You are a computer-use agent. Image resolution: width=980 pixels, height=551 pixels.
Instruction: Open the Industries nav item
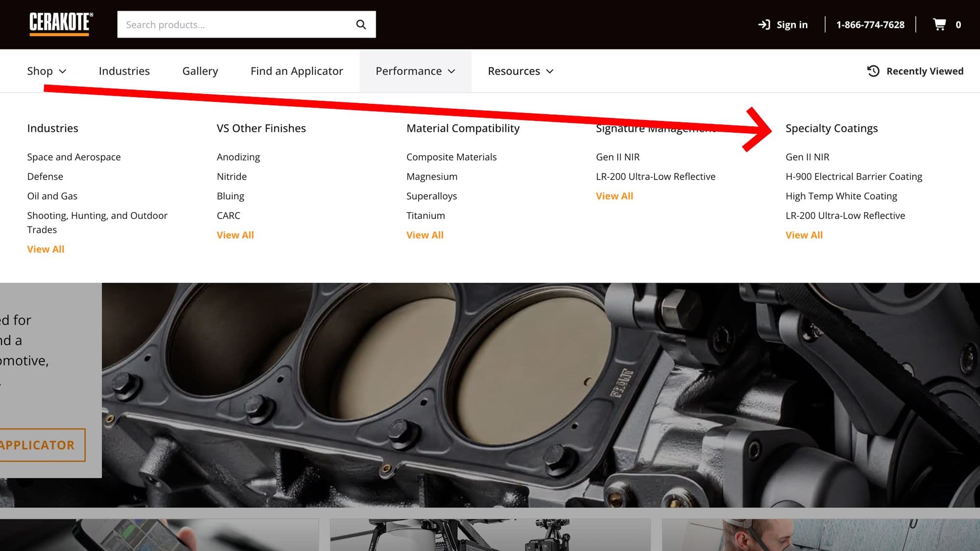click(124, 71)
